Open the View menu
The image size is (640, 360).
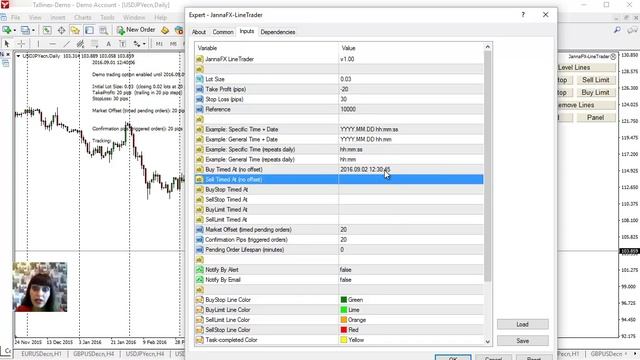(35, 18)
